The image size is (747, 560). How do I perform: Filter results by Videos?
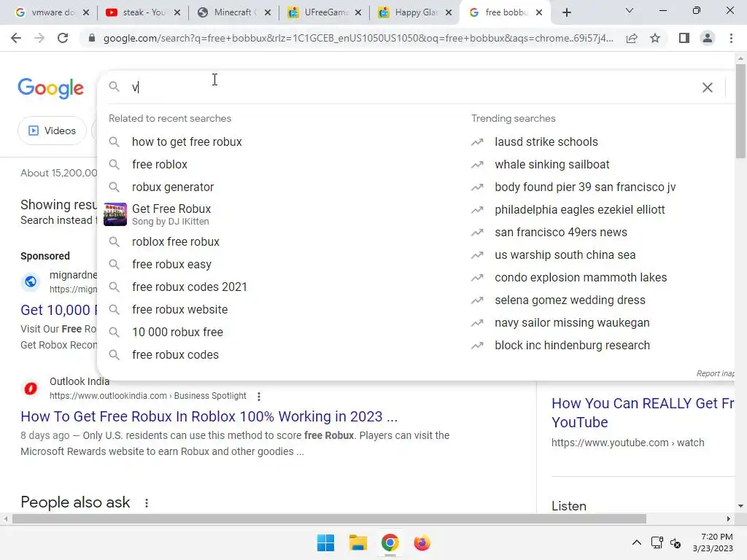[52, 131]
